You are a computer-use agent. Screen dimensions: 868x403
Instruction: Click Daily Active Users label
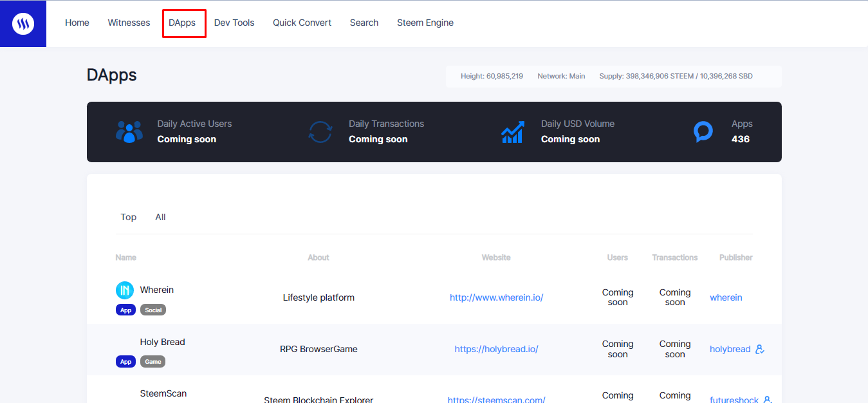point(194,124)
